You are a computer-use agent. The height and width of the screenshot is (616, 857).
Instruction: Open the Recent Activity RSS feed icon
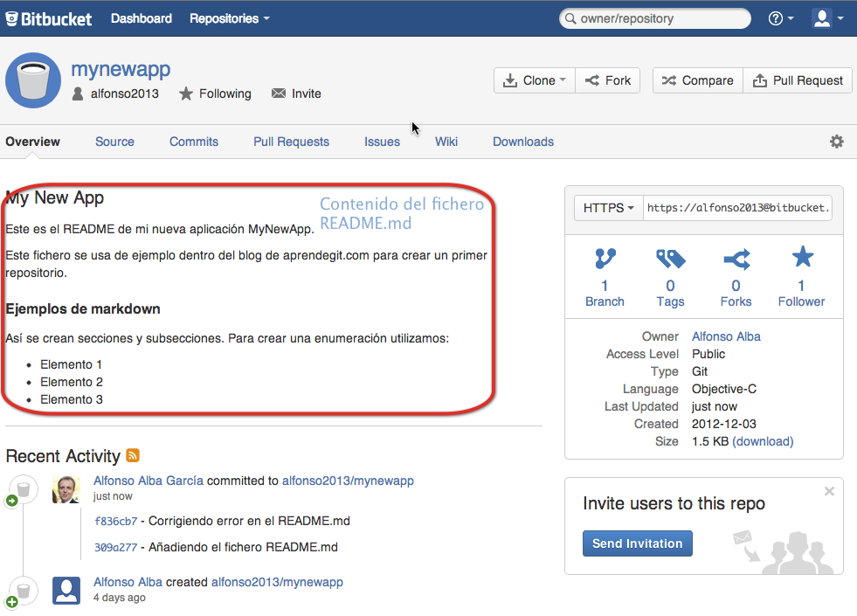tap(133, 455)
